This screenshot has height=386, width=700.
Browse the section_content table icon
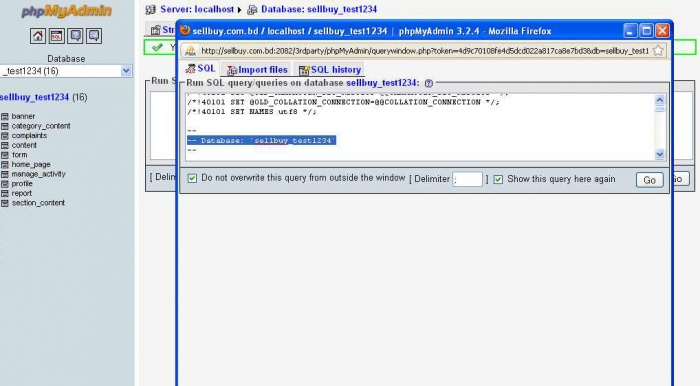(x=5, y=203)
